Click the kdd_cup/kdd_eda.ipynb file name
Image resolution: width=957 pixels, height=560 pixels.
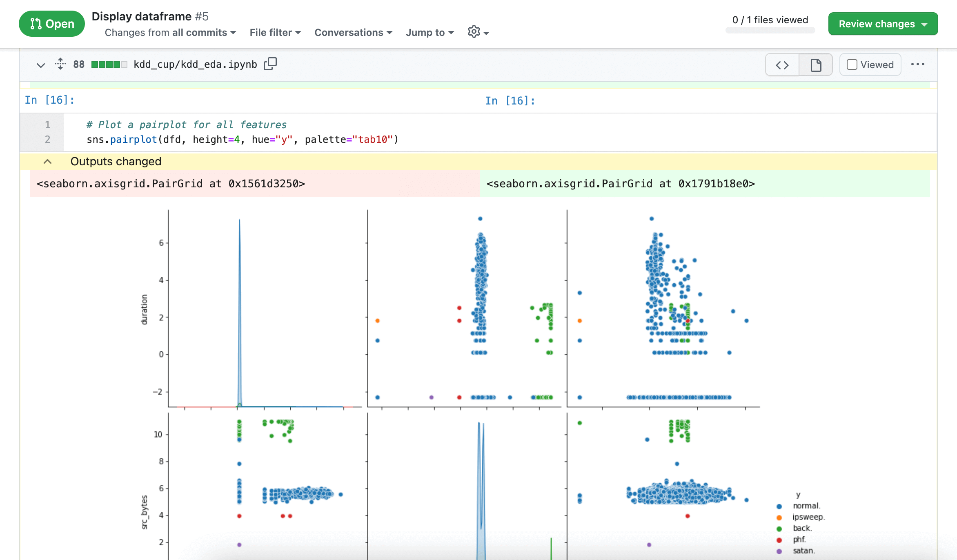[195, 64]
